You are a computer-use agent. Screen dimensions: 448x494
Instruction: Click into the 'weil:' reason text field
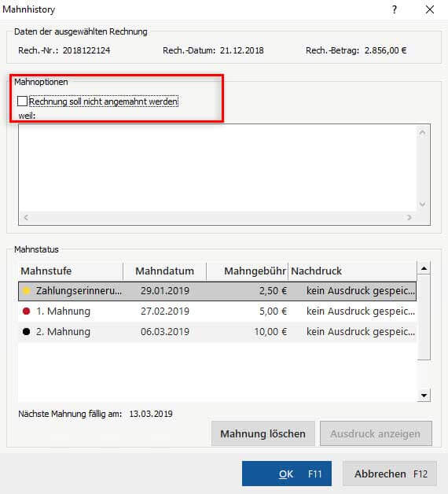click(218, 168)
